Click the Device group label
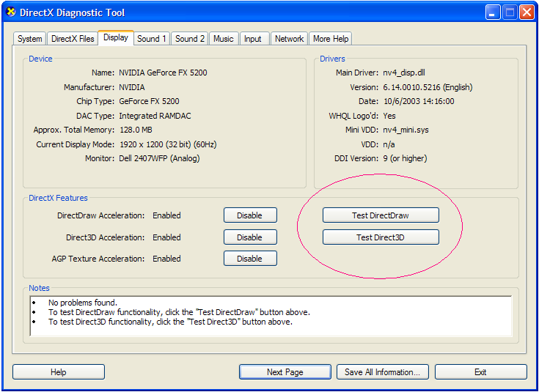This screenshot has height=392, width=539. [40, 59]
